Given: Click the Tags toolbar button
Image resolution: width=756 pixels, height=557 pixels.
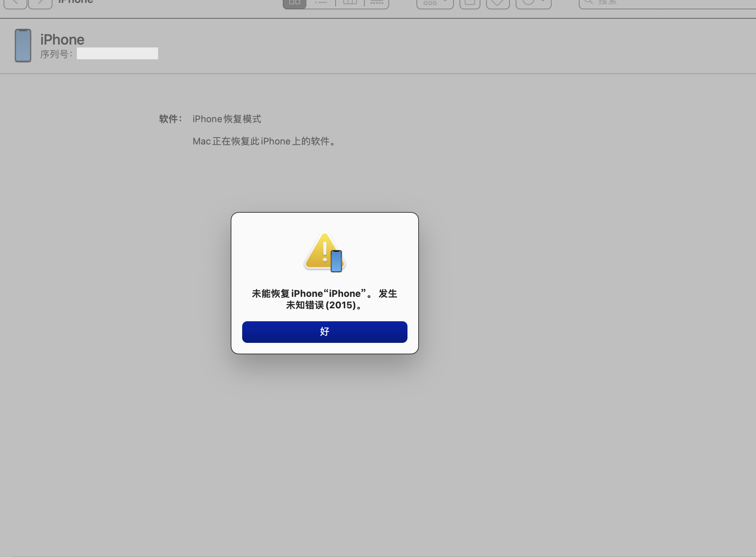Looking at the screenshot, I should tap(498, 3).
